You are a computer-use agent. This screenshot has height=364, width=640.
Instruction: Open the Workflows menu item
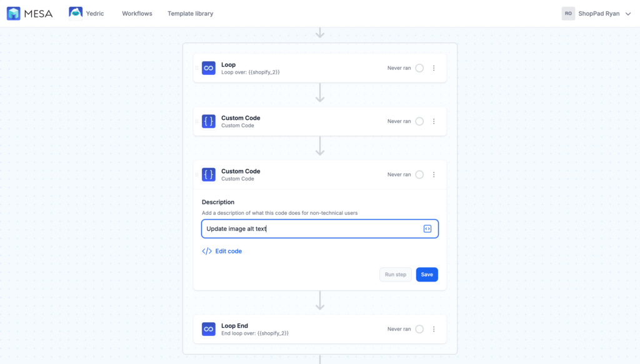pos(137,13)
